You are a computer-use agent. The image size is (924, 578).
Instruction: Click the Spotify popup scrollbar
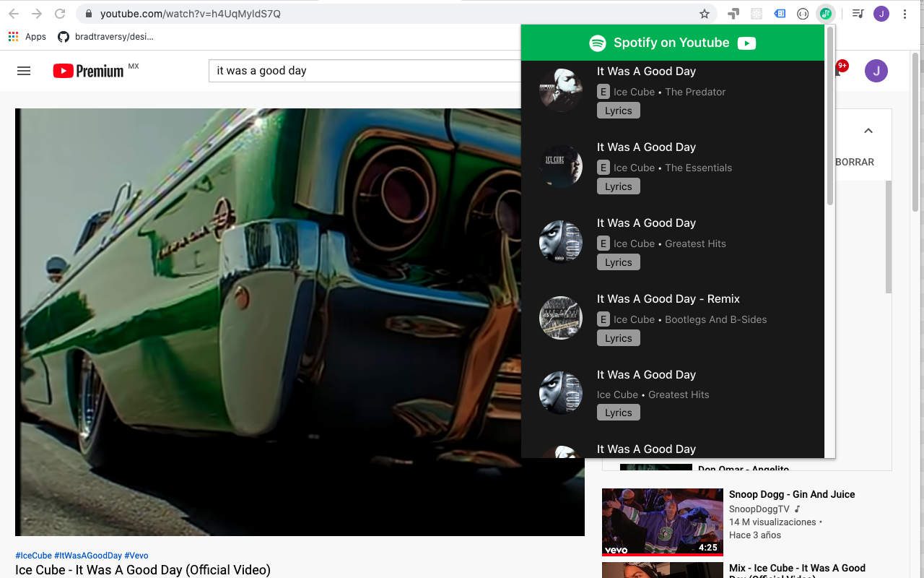point(830,116)
